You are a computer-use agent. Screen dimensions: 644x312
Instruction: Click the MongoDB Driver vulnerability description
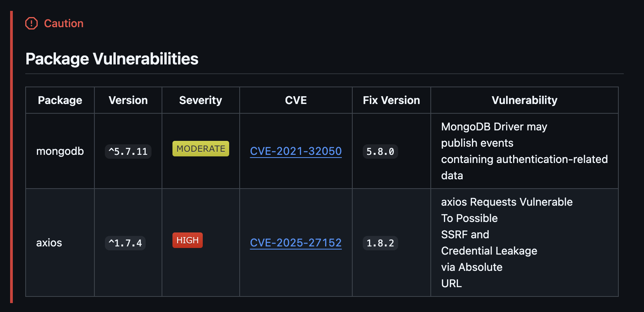(x=524, y=151)
